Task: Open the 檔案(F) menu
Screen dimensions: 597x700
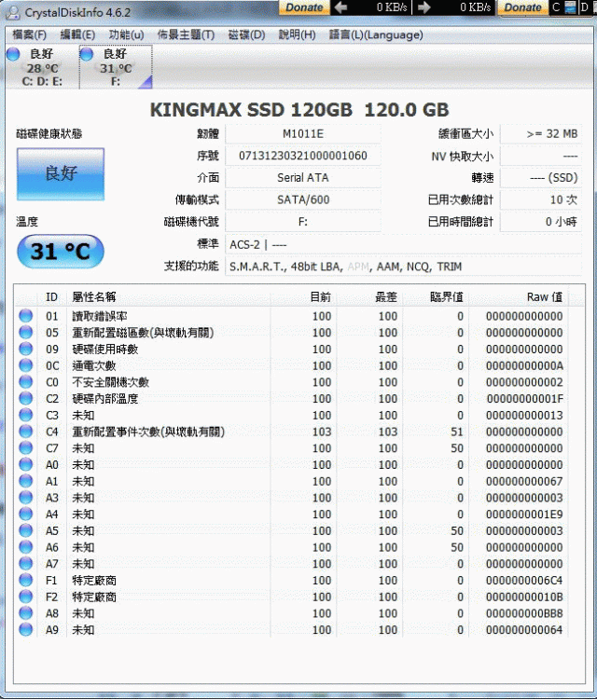Action: click(29, 34)
